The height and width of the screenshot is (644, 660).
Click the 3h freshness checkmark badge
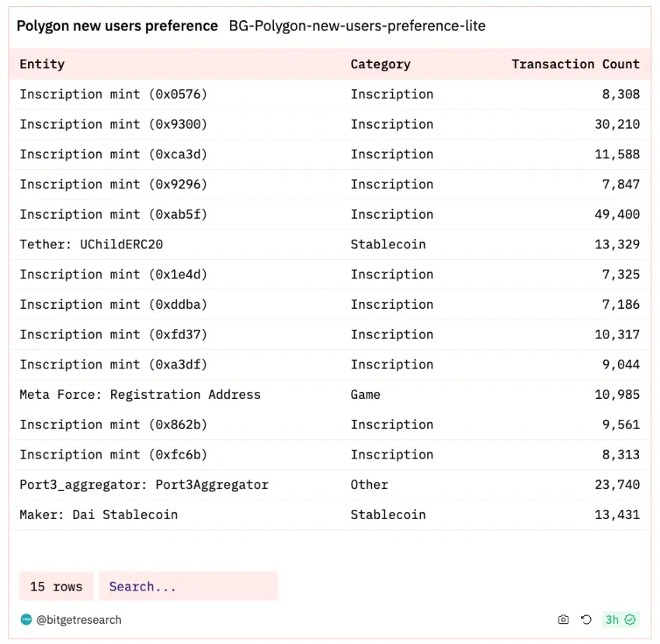(620, 619)
